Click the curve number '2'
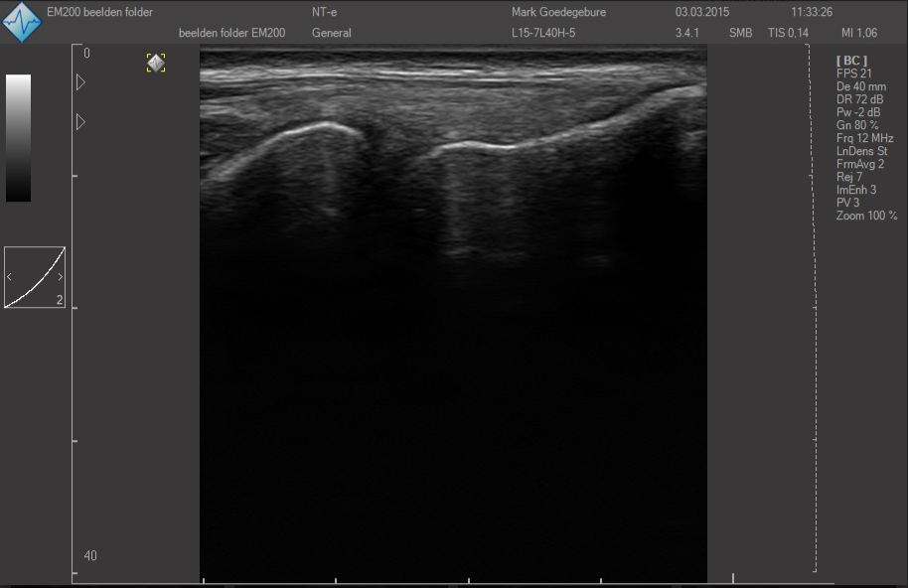The image size is (908, 588). coord(59,300)
